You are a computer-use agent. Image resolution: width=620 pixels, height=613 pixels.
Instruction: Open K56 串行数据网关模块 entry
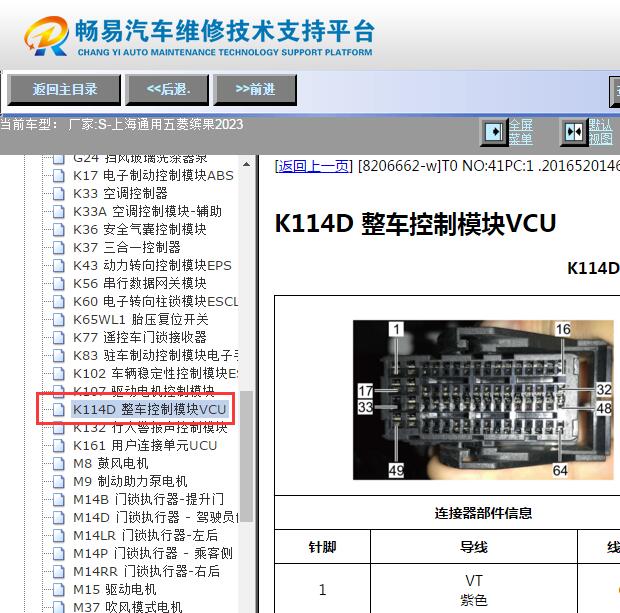tap(140, 284)
